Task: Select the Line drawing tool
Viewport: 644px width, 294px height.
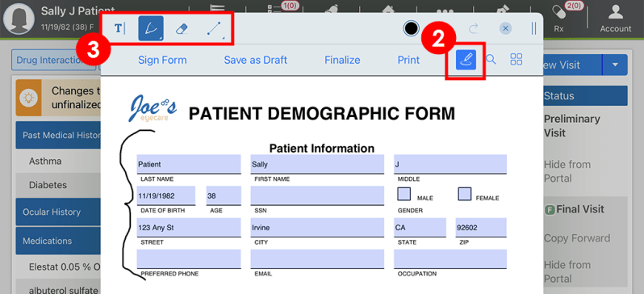Action: coord(215,29)
